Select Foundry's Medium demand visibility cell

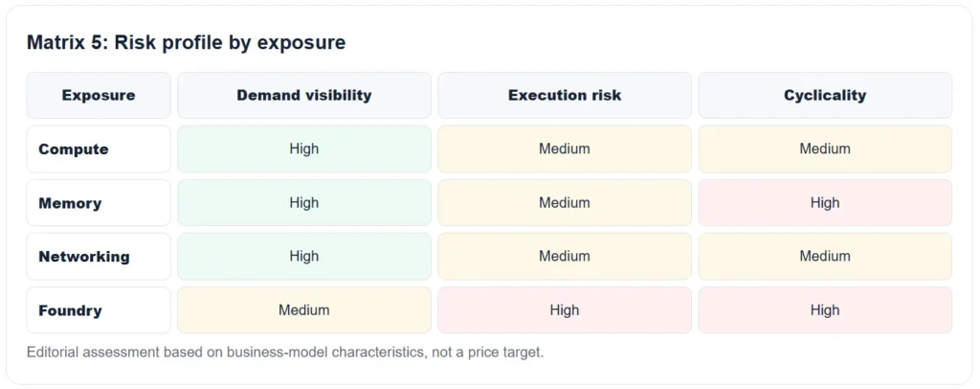pos(304,310)
